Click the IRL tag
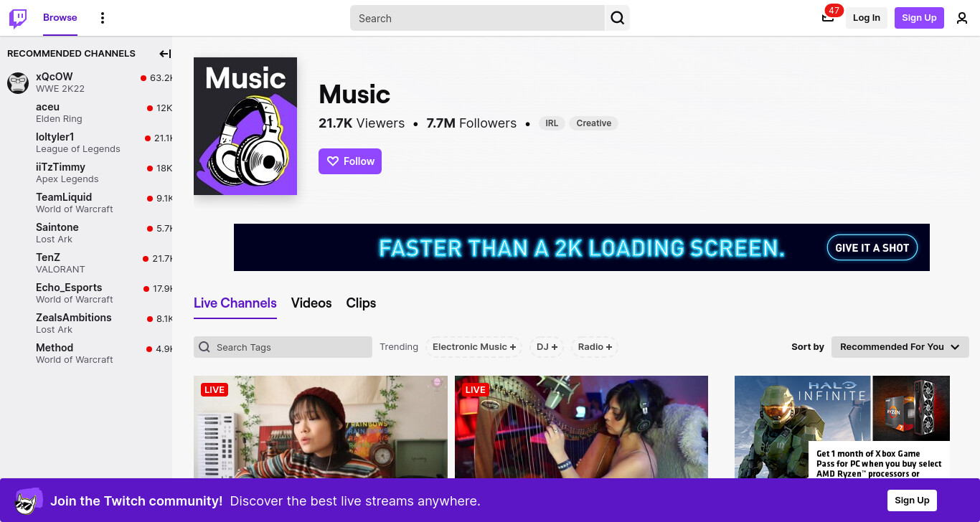Screen dimensions: 980x522 pyautogui.click(x=552, y=123)
